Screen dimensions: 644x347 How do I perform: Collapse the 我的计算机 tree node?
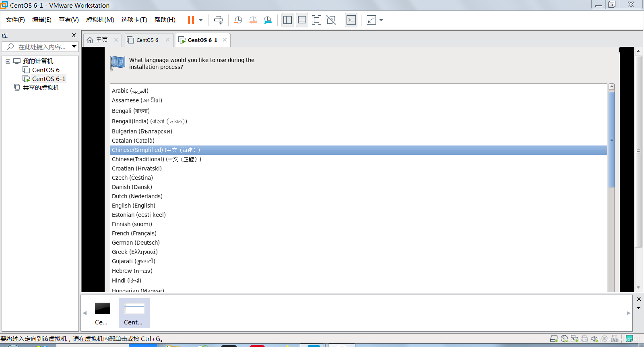(8, 61)
